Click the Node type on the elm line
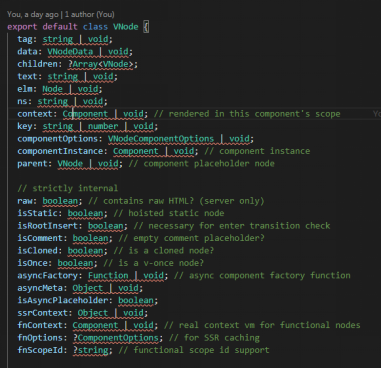381x369 pixels. click(x=52, y=89)
